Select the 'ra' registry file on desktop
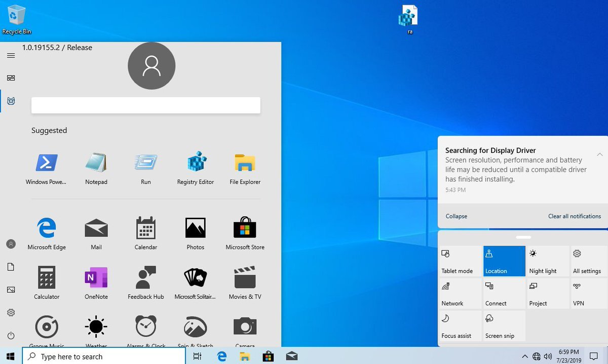This screenshot has width=608, height=364. [x=409, y=20]
